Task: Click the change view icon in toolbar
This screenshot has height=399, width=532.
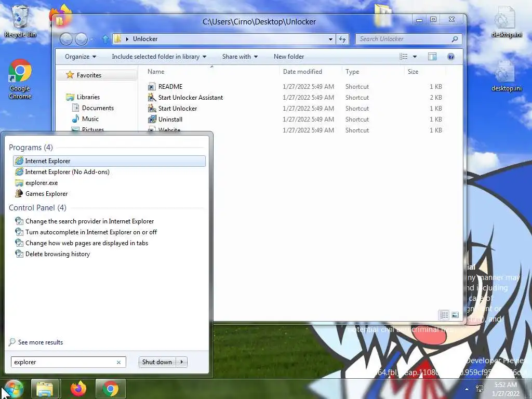Action: 403,57
